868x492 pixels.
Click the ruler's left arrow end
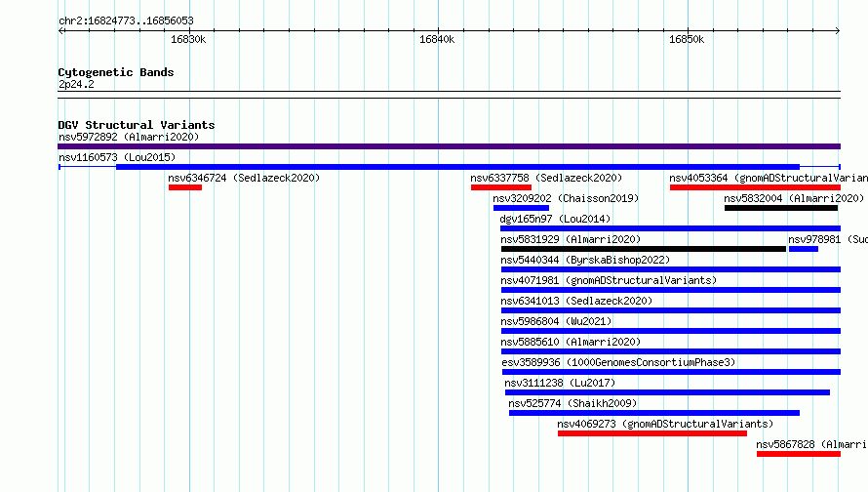click(x=60, y=30)
